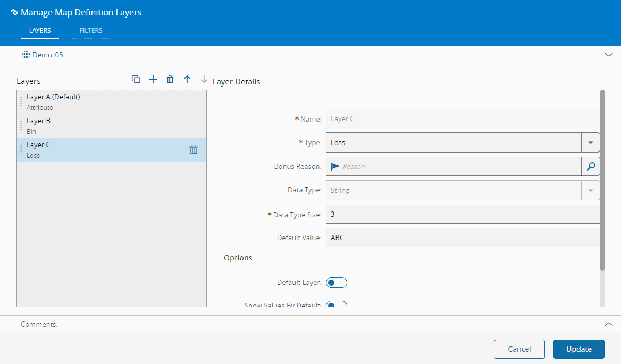
Task: Click the drag handle of Layer B
Action: tap(21, 126)
